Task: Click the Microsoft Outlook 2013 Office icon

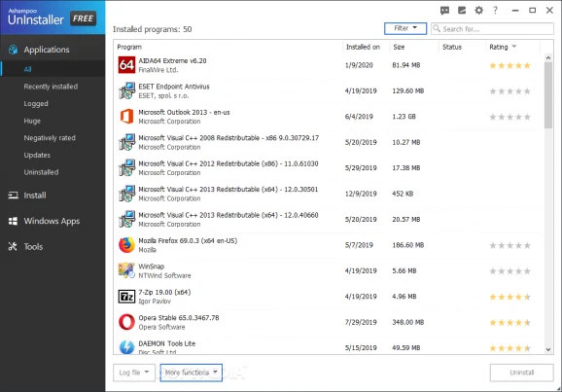Action: pyautogui.click(x=126, y=117)
